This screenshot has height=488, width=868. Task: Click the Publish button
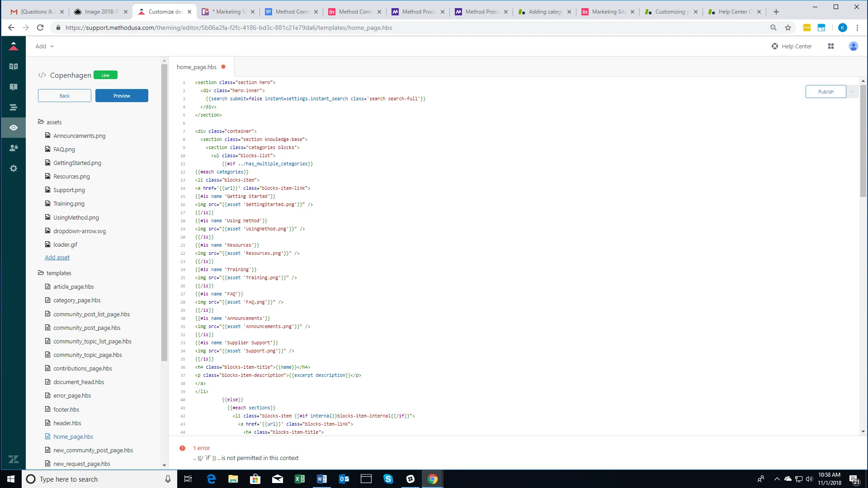tap(826, 92)
